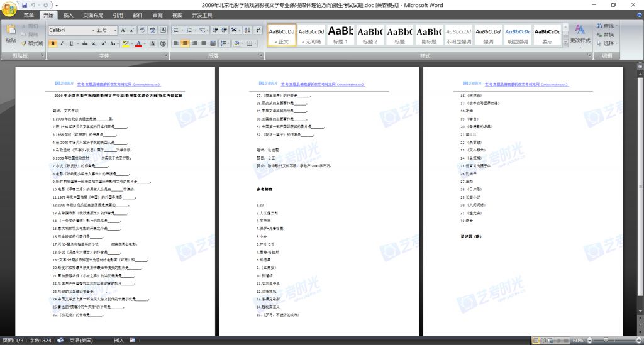Click the Office button
This screenshot has width=644, height=345.
coord(10,9)
